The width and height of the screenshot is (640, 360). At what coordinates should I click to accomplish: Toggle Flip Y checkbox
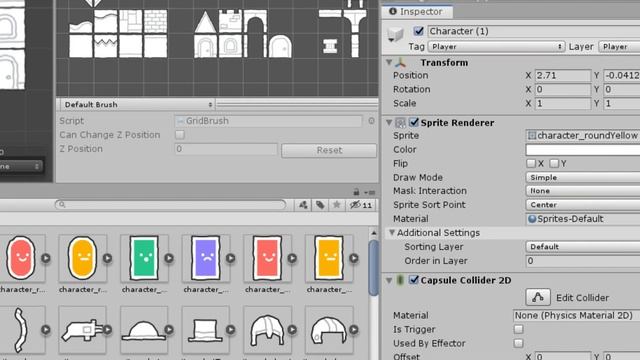point(554,163)
